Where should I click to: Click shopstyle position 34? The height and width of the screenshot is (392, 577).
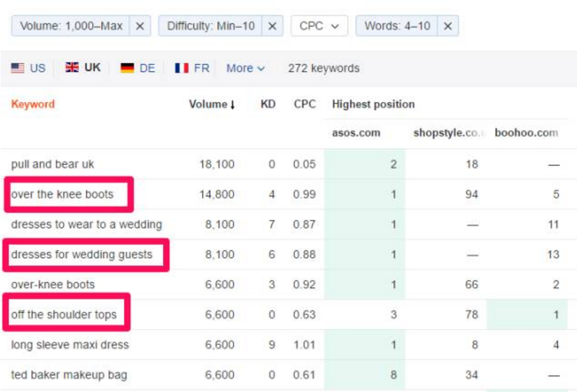click(472, 375)
